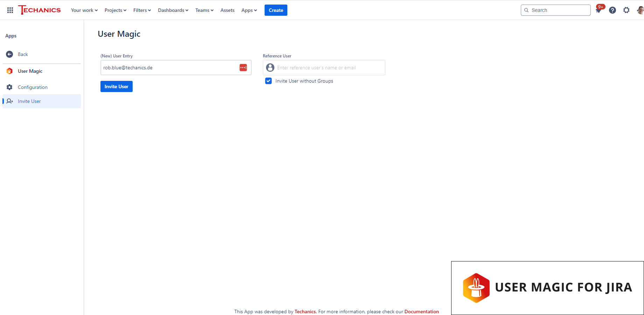Uncheck Invite User without Groups
The image size is (644, 315).
[268, 81]
